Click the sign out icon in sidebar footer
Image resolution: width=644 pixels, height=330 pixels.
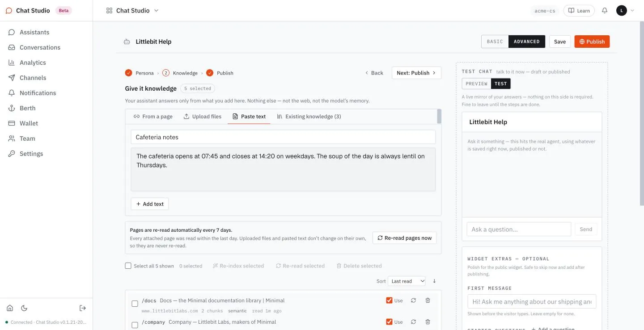(x=83, y=308)
